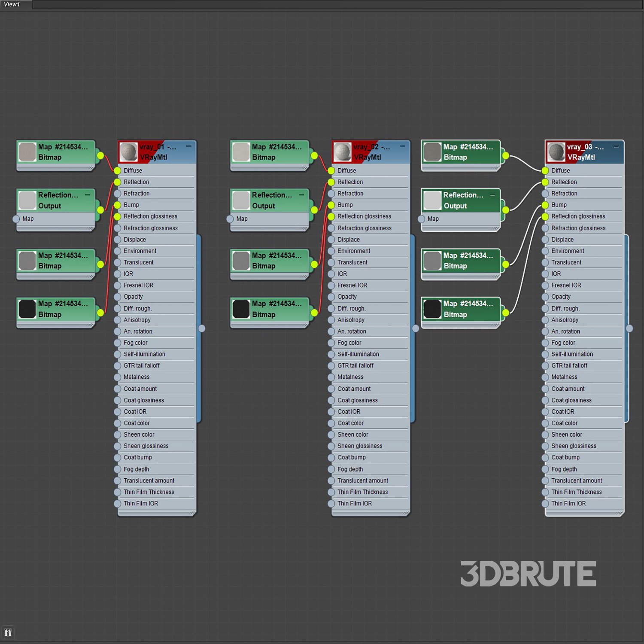Click the Metalness input socket on vray_03
Screen dimensions: 644x644
click(x=545, y=377)
